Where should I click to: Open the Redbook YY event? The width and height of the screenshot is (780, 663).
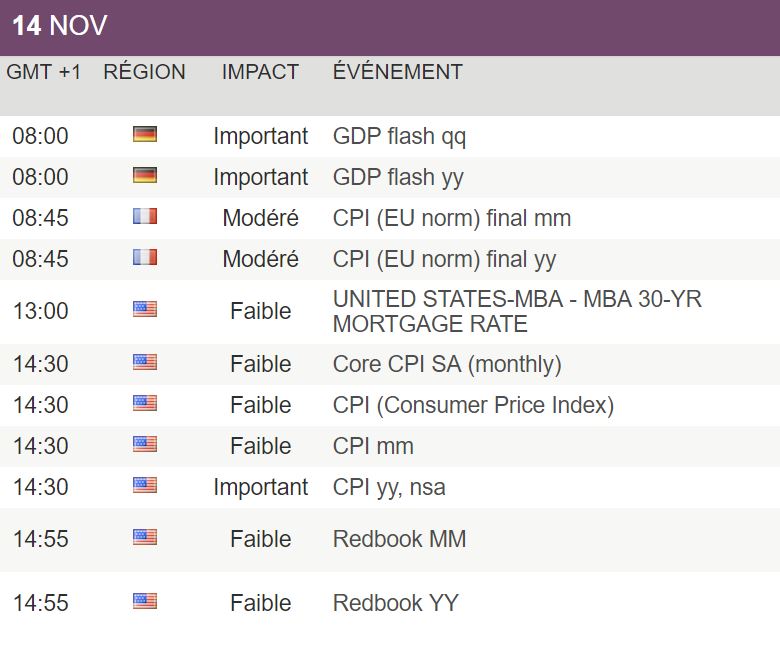coord(396,603)
